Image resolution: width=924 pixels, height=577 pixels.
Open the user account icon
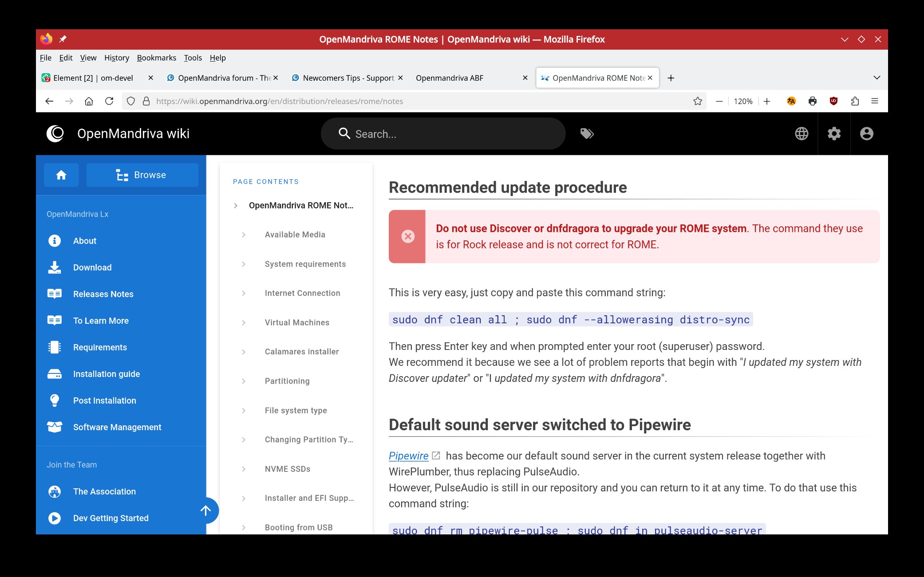[866, 133]
